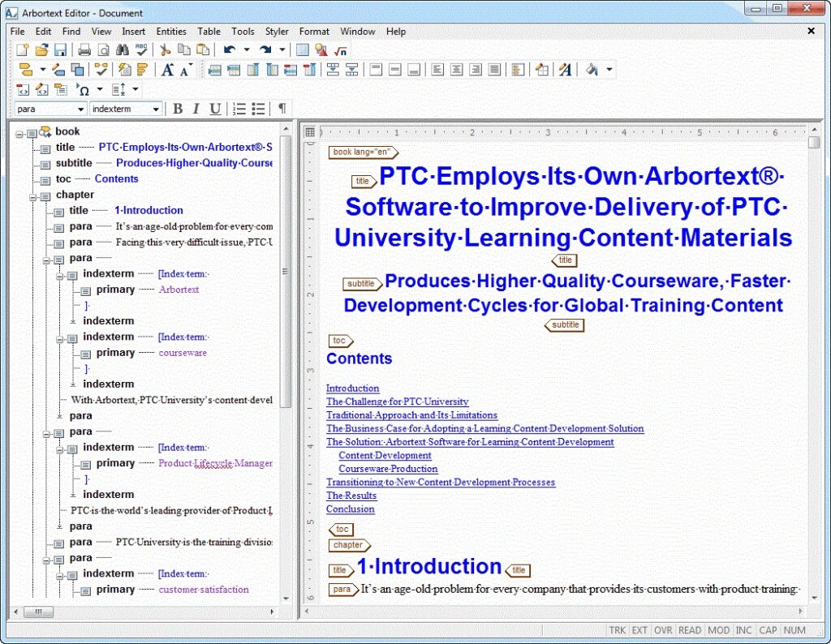
Task: Open the Table menu
Action: tap(209, 32)
